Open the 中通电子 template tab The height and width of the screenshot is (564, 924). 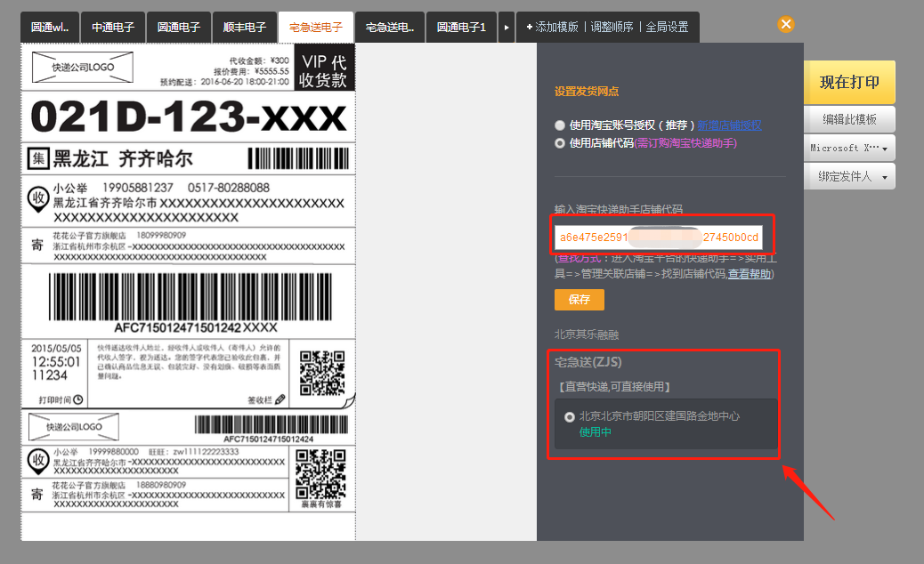pyautogui.click(x=113, y=27)
